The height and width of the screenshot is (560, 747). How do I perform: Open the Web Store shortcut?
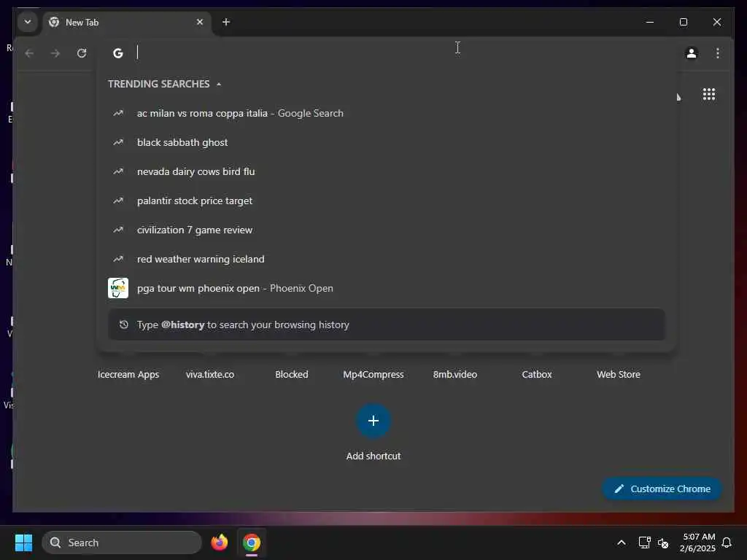[619, 375]
